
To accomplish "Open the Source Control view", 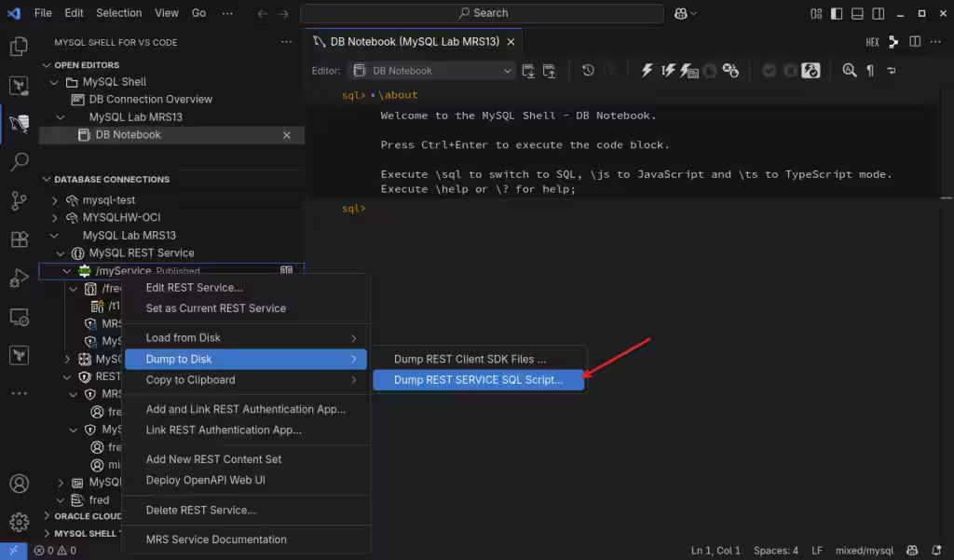I will pos(19,200).
